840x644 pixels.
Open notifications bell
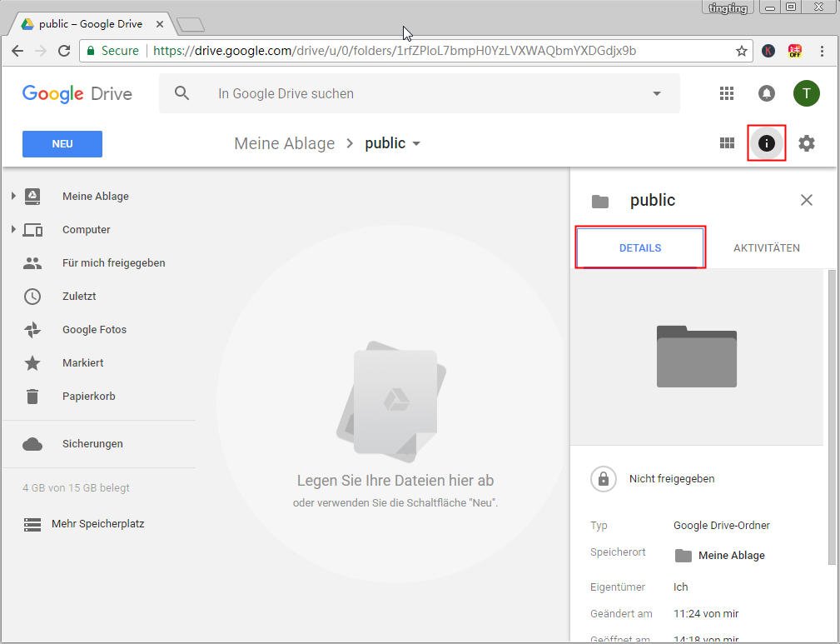767,93
